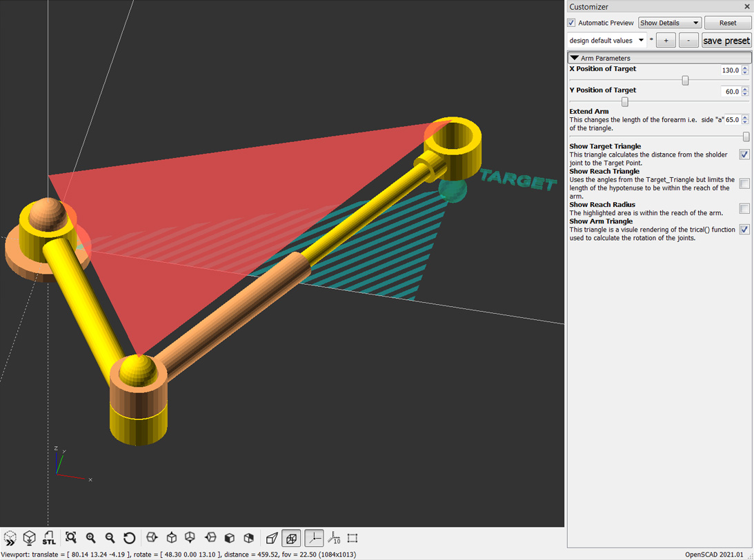Image resolution: width=754 pixels, height=560 pixels.
Task: Collapse the Arm Parameters section
Action: 575,58
